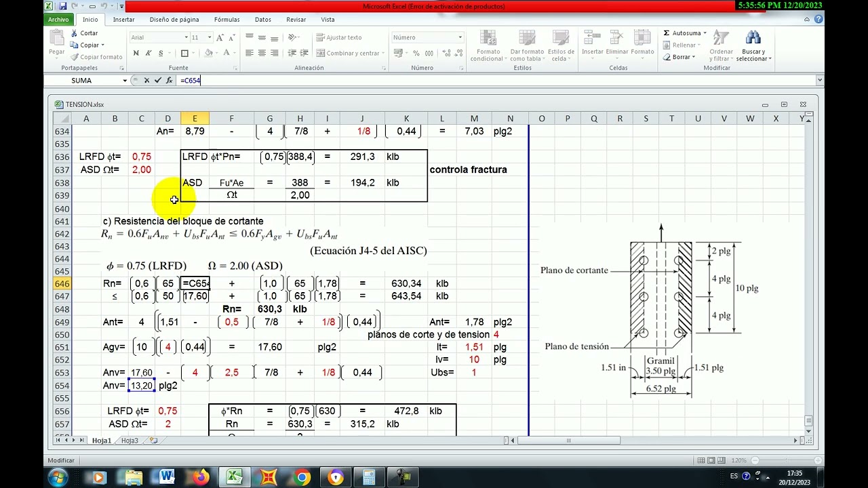The height and width of the screenshot is (488, 868).
Task: Open Formato condicional menu
Action: (487, 45)
